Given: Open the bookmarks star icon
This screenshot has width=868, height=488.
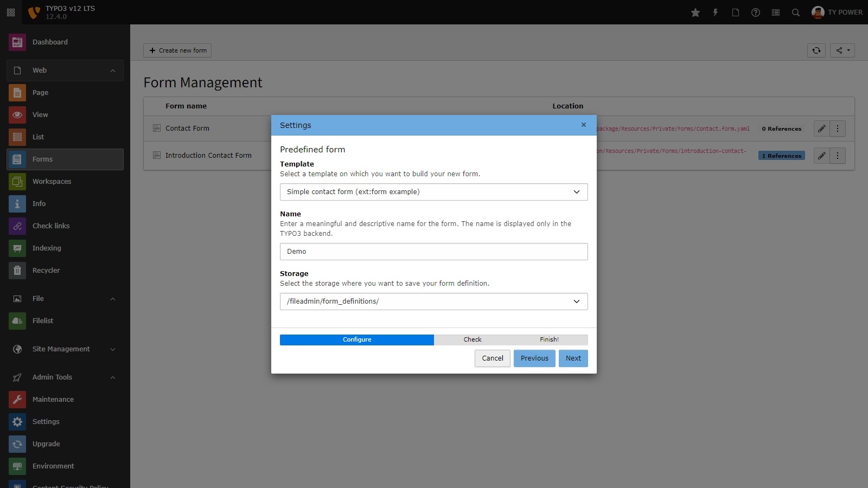Looking at the screenshot, I should [x=695, y=12].
